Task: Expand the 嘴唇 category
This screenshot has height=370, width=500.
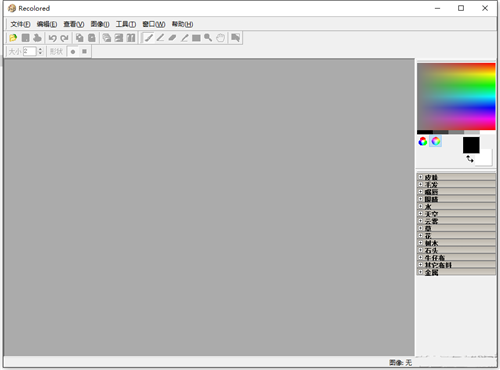Action: (421, 192)
